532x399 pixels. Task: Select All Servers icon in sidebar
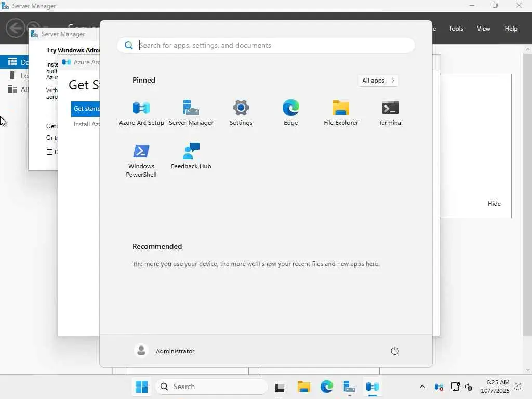coord(12,89)
